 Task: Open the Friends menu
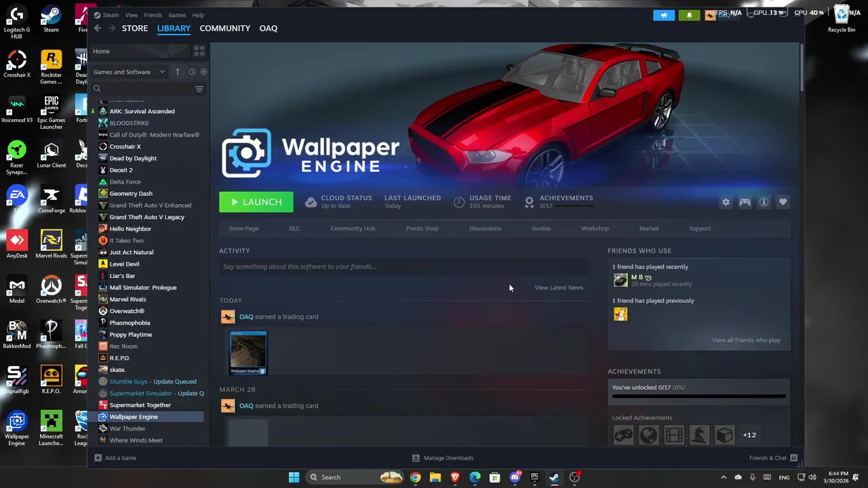[153, 15]
